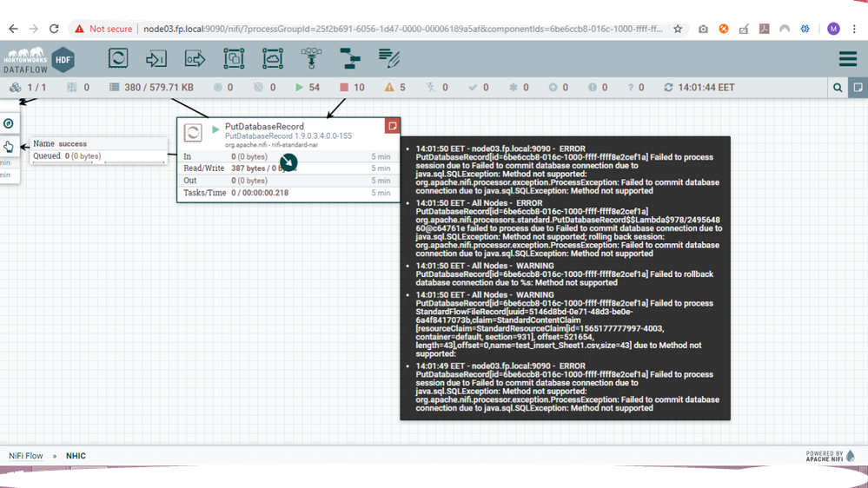This screenshot has width=868, height=488.
Task: Open the Chrome three-dot menu
Action: click(854, 29)
